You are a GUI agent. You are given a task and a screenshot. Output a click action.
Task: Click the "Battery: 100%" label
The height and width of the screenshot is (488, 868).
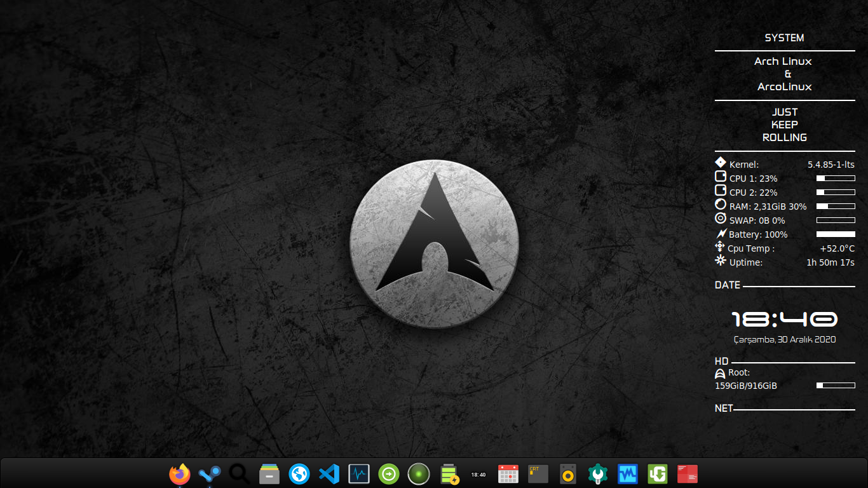[758, 234]
